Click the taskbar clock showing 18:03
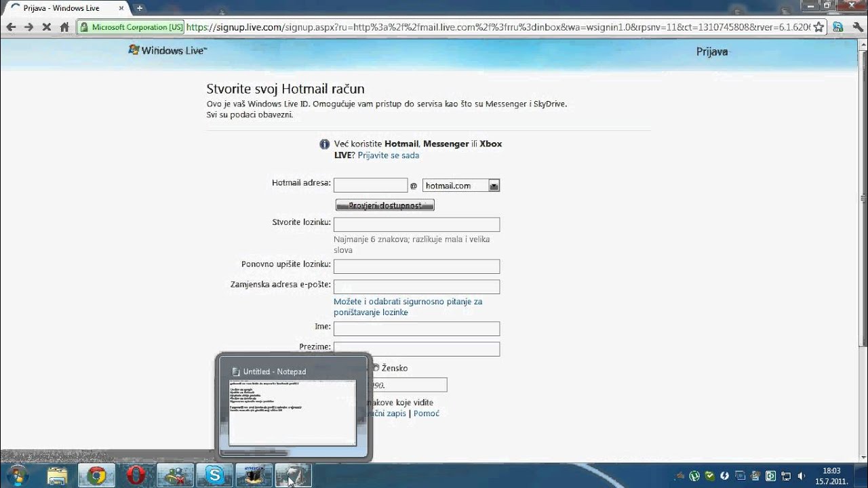Viewport: 868px width, 488px height. click(831, 476)
